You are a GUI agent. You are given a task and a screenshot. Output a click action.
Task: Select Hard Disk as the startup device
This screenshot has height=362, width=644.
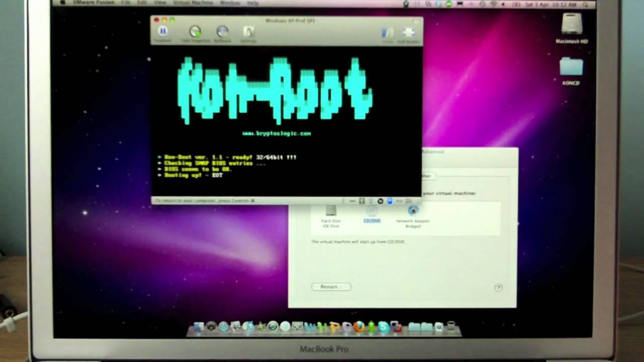tap(331, 216)
